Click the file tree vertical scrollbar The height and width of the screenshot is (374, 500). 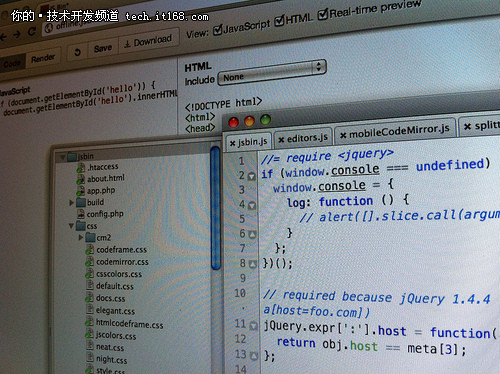pyautogui.click(x=216, y=208)
